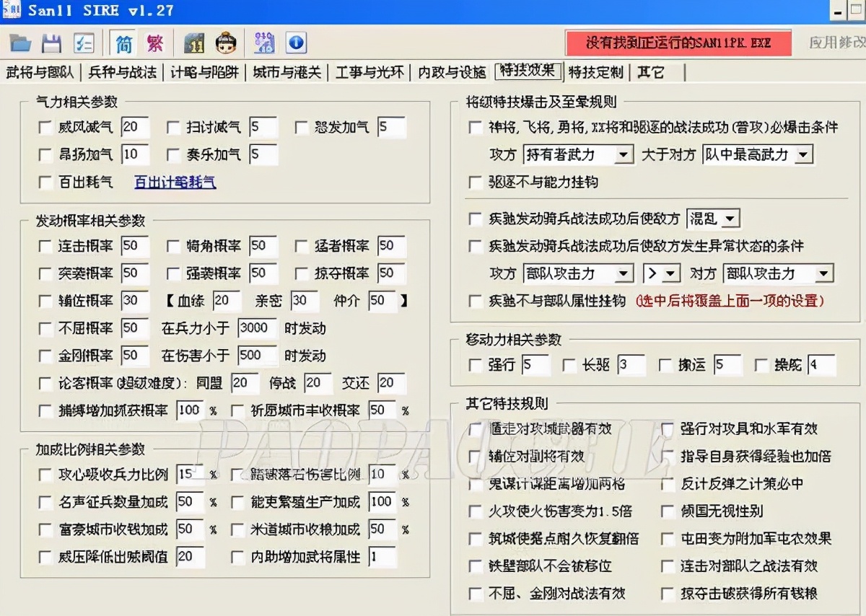
Task: Click the checklist options icon on the toolbar
Action: click(84, 43)
